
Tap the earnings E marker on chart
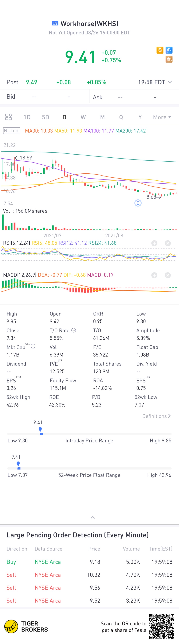138,203
